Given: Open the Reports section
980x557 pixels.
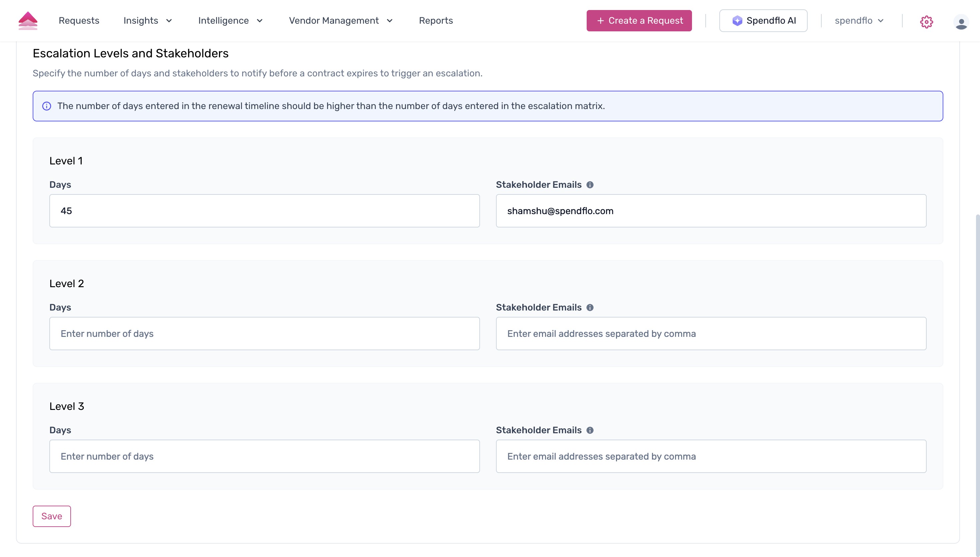Looking at the screenshot, I should (x=436, y=21).
